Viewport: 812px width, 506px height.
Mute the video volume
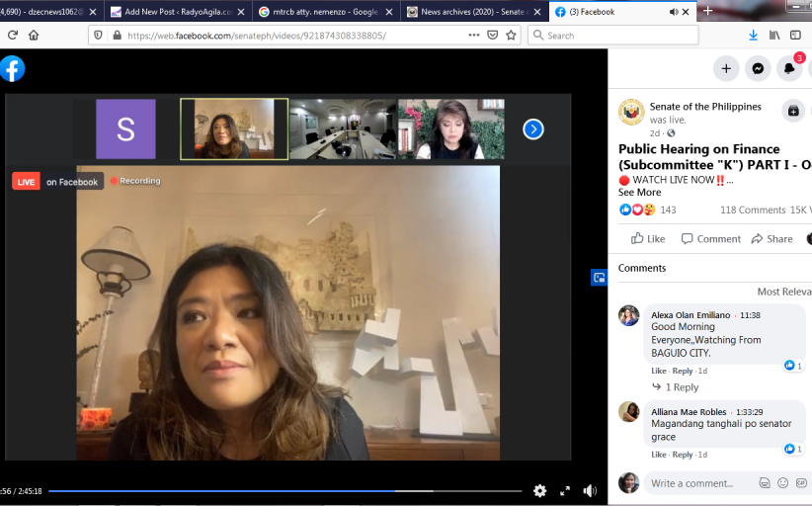(590, 490)
